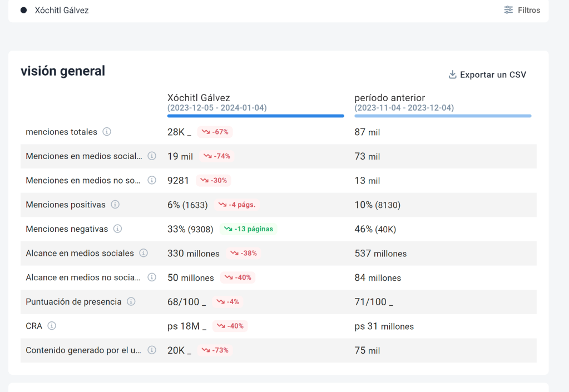Select the período anterior column header
569x392 pixels.
click(389, 98)
